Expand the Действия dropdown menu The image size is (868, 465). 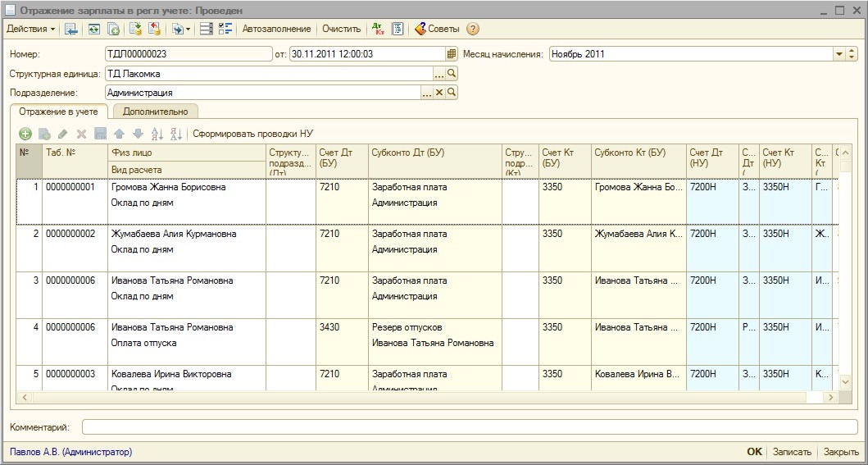(x=30, y=29)
